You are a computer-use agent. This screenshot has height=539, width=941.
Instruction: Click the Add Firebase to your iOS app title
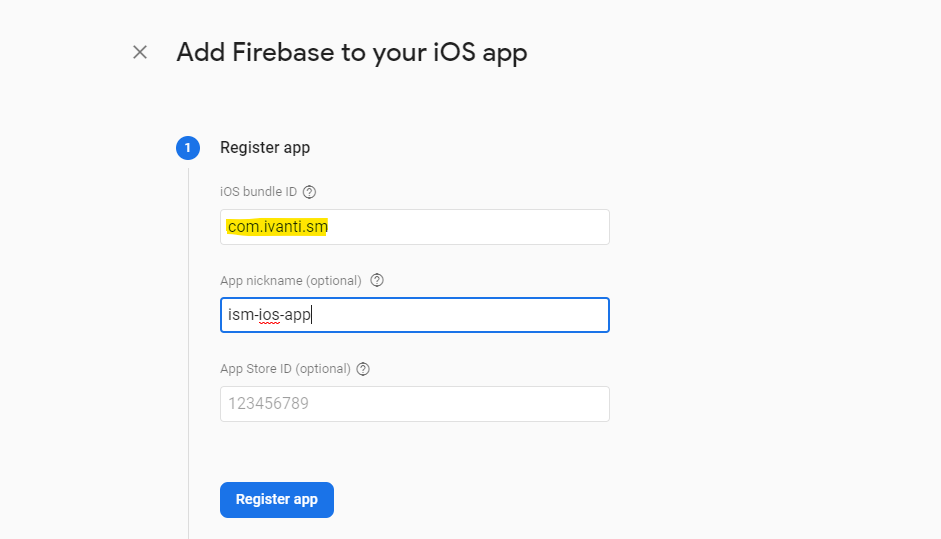pyautogui.click(x=352, y=53)
